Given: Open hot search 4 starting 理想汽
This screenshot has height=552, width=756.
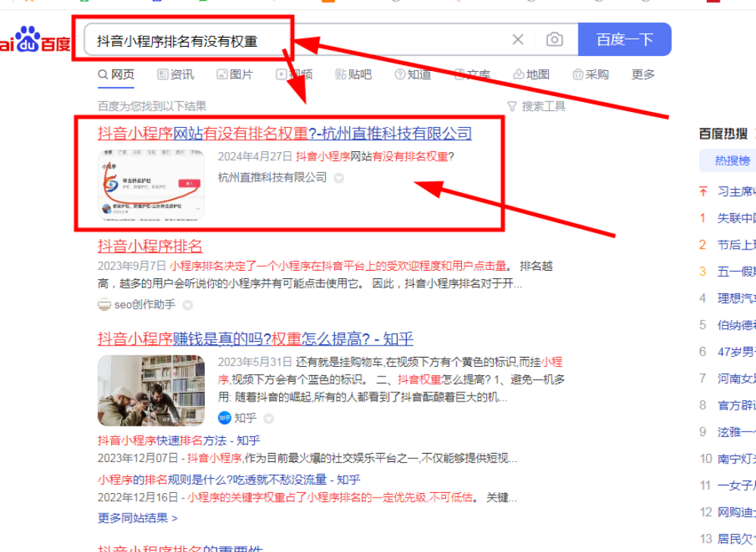Looking at the screenshot, I should [x=736, y=299].
